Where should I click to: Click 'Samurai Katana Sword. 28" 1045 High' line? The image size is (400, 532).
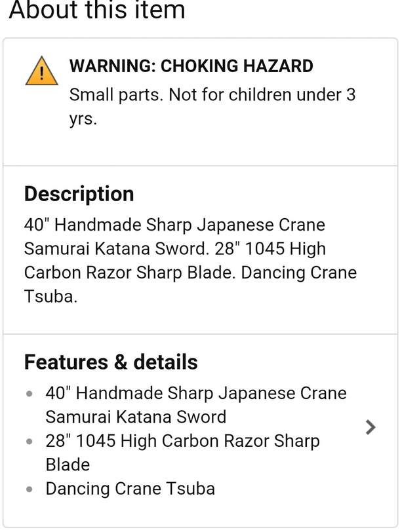175,249
